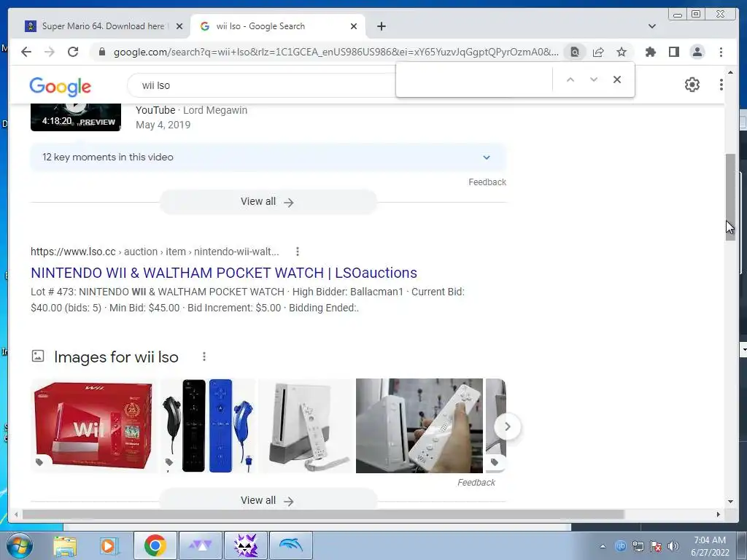
Task: Close the wii lso Google Search tab
Action: pos(354,26)
